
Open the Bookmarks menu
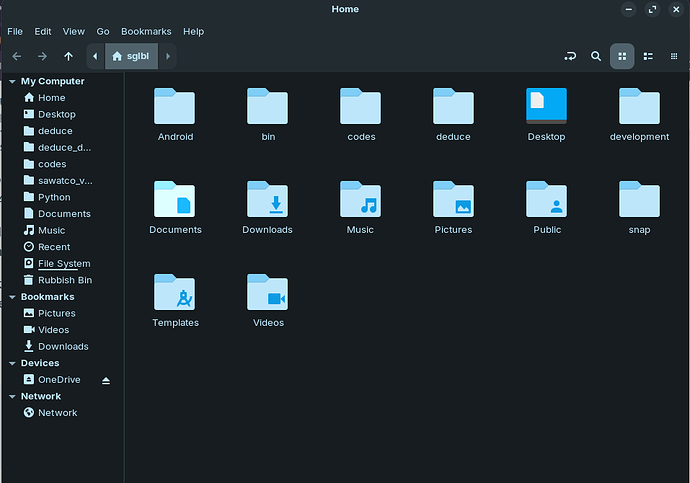click(x=146, y=32)
